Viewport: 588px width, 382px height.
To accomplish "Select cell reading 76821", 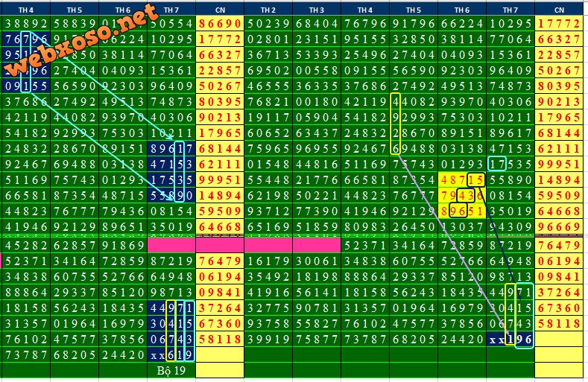I will coord(268,102).
